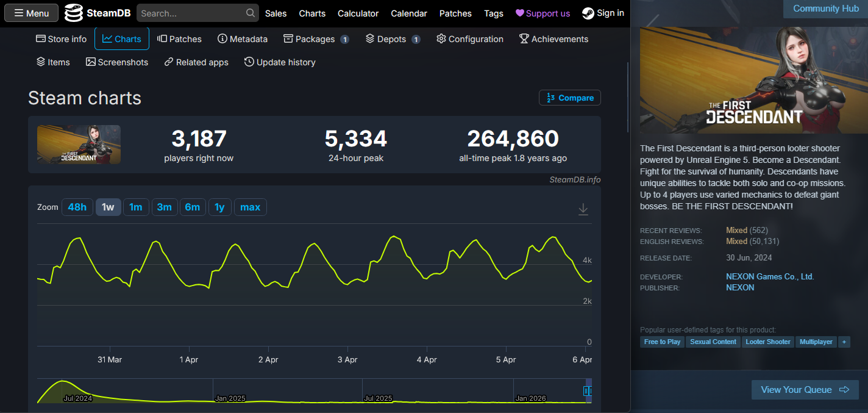This screenshot has height=413, width=868.
Task: Open the Calculator page
Action: [x=358, y=13]
